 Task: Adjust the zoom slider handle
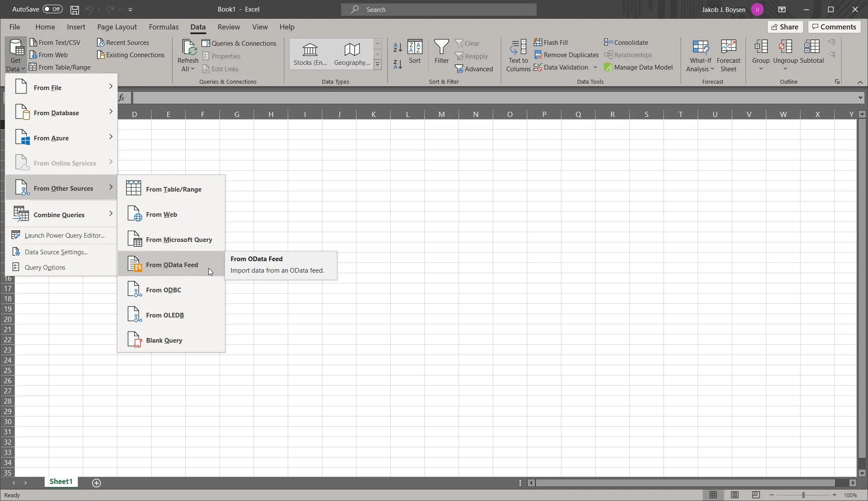803,495
